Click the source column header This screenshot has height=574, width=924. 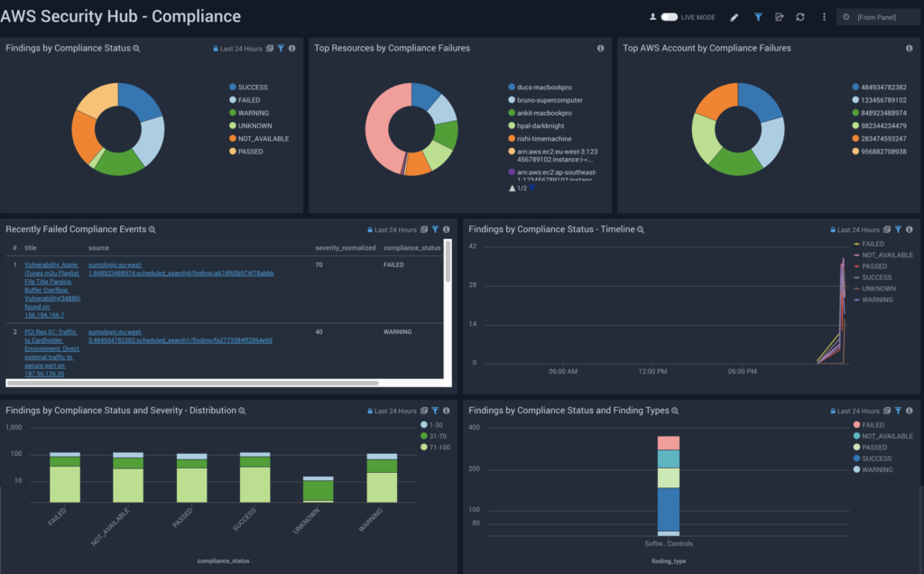tap(98, 248)
